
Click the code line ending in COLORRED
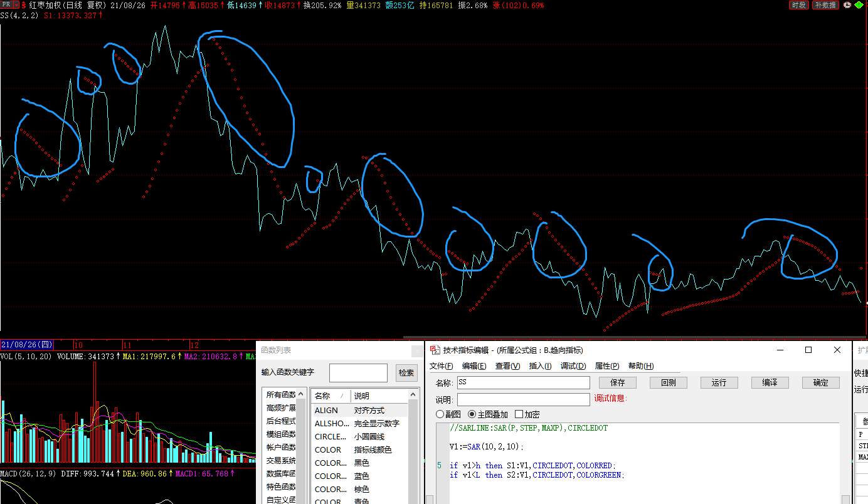pos(533,466)
